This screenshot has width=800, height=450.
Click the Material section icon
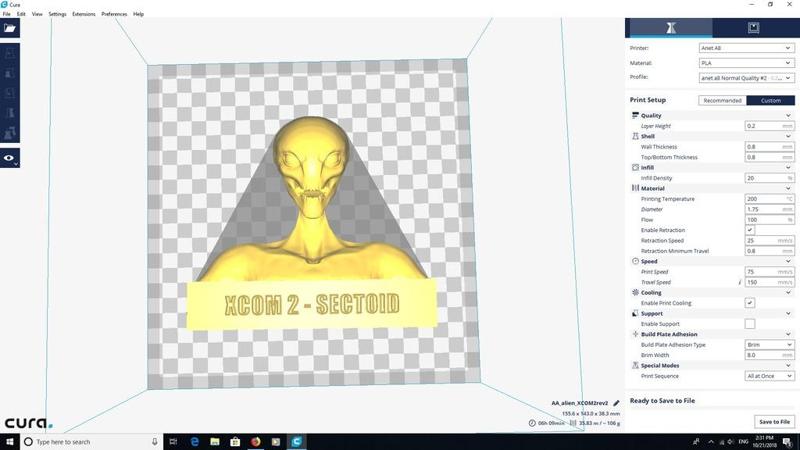coord(635,188)
